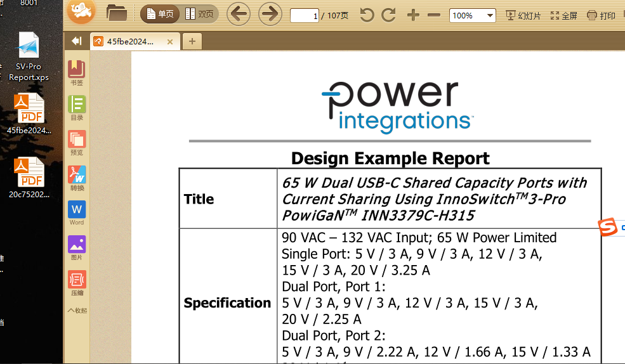Open a file with the folder icon
Image resolution: width=625 pixels, height=364 pixels.
click(x=116, y=14)
